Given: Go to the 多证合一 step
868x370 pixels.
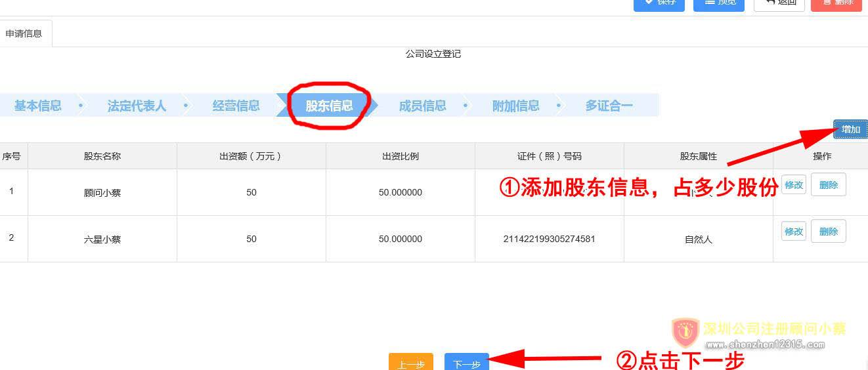Looking at the screenshot, I should pos(609,106).
